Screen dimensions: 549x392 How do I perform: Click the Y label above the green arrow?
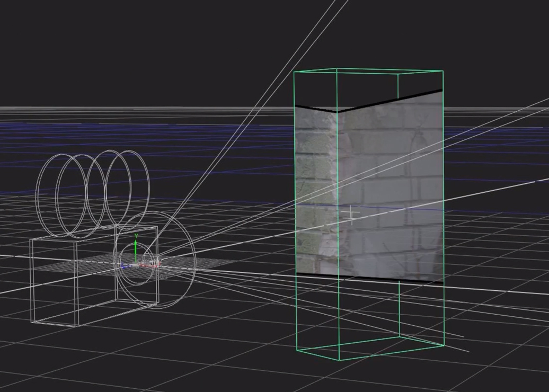136,235
